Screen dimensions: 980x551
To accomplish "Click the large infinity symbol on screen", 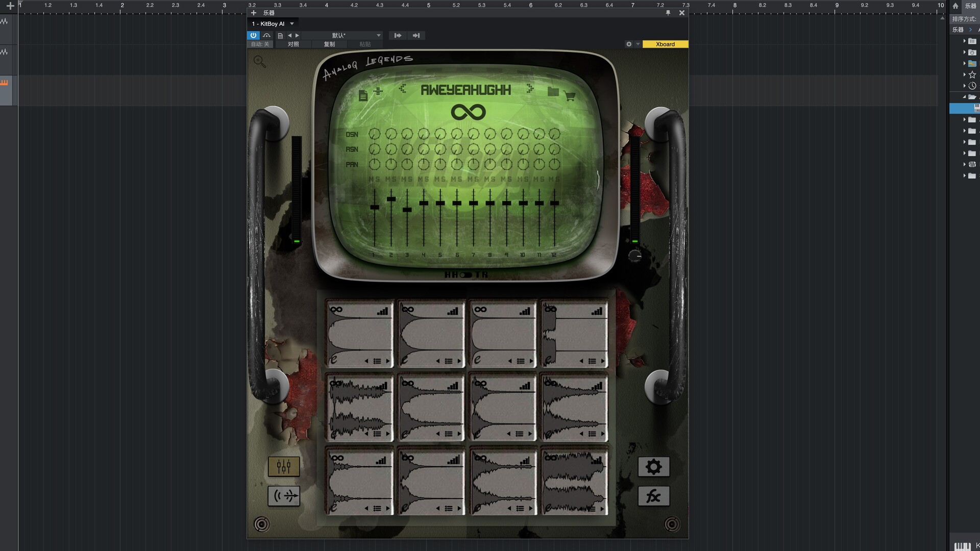I will 468,112.
